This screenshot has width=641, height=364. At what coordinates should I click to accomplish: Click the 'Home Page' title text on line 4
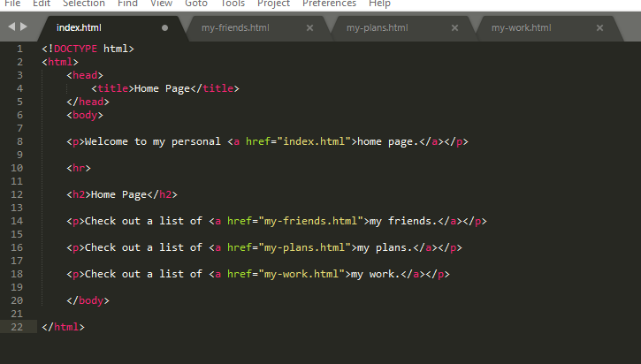pyautogui.click(x=162, y=88)
